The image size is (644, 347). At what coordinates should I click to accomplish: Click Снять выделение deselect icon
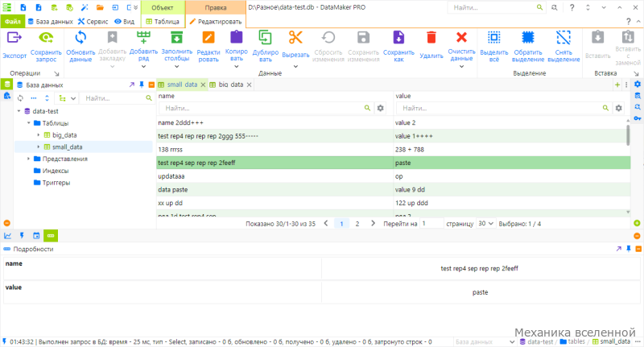coord(563,38)
